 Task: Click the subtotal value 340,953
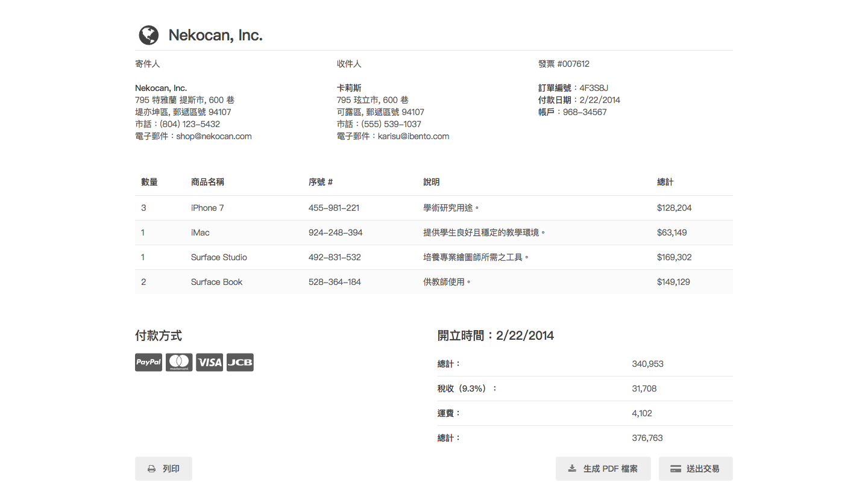pyautogui.click(x=648, y=364)
